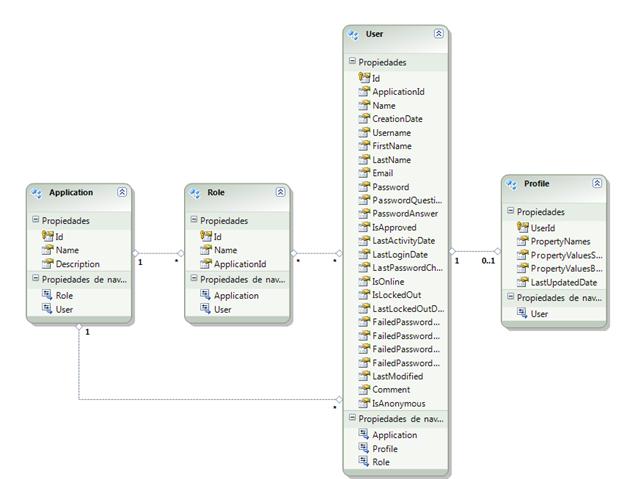Click the Role navigation icon in Application
Screen dimensions: 640x479
pyautogui.click(x=47, y=295)
